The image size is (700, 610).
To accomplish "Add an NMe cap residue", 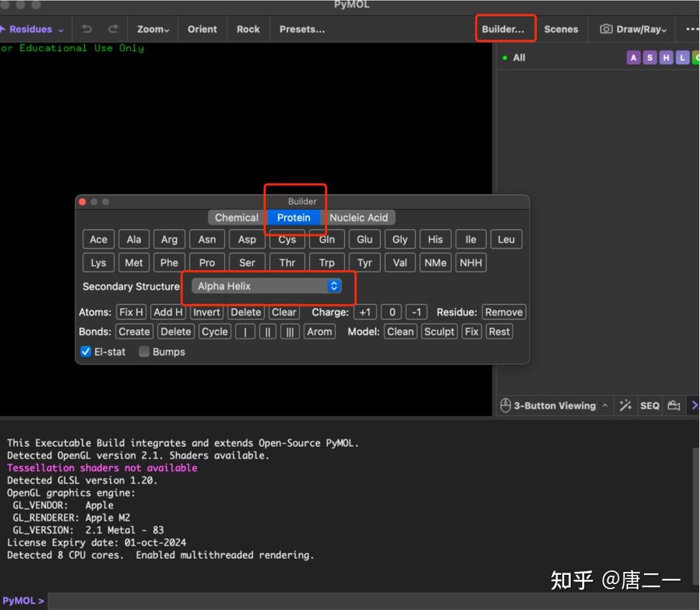I will tap(436, 263).
